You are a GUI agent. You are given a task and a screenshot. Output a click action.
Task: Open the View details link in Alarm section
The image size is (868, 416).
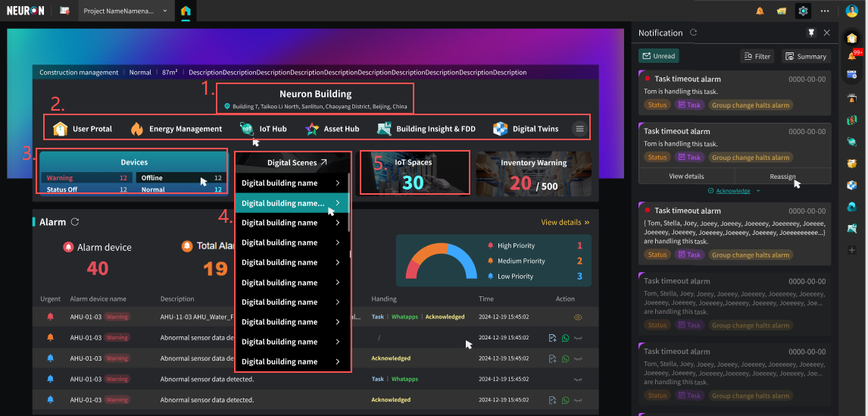click(x=564, y=223)
